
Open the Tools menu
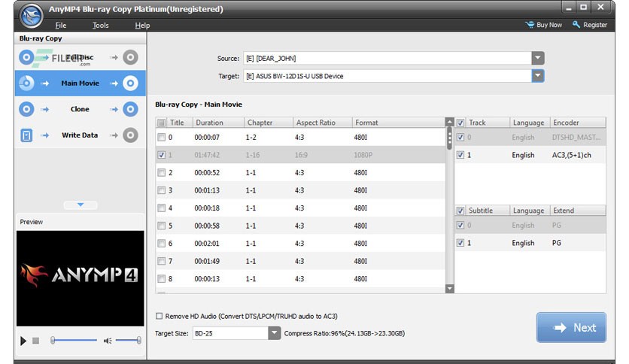(x=100, y=26)
